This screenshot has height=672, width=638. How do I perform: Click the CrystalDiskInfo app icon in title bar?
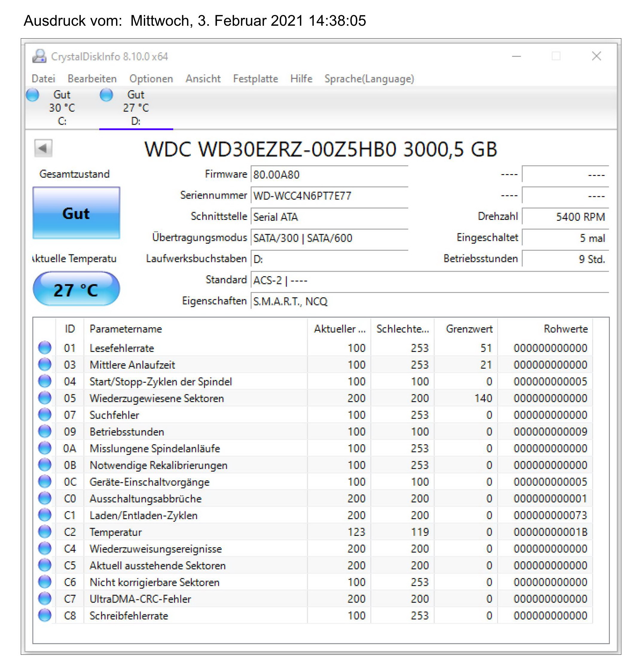(x=39, y=56)
